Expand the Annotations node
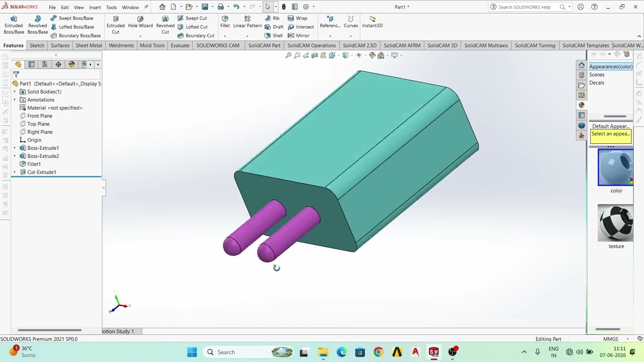Screen dimensions: 644x362 click(15, 100)
